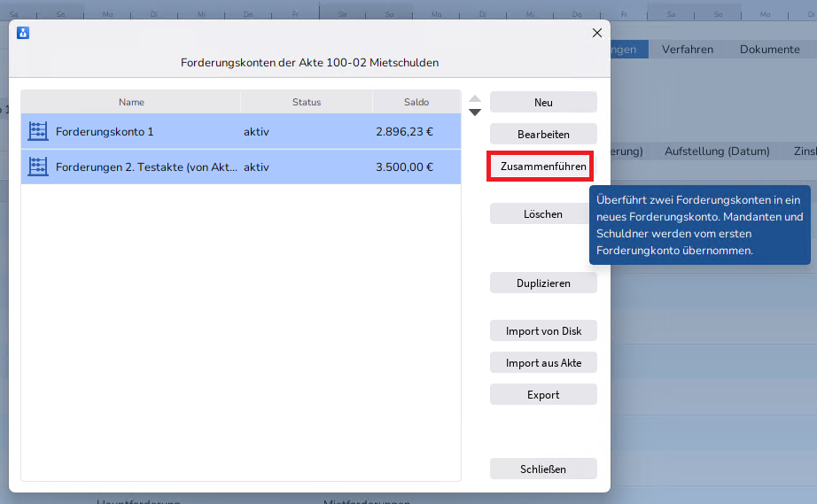Click the app icon in dialog title bar

pyautogui.click(x=23, y=33)
